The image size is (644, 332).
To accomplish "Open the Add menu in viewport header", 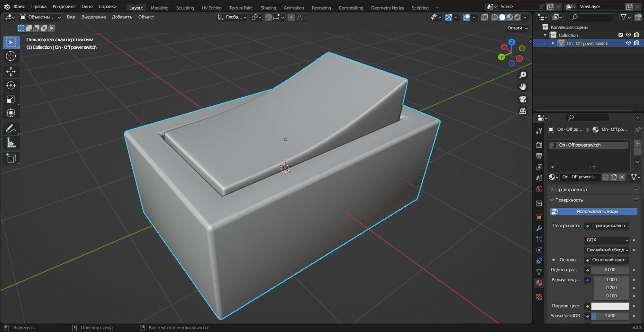I will pyautogui.click(x=122, y=17).
